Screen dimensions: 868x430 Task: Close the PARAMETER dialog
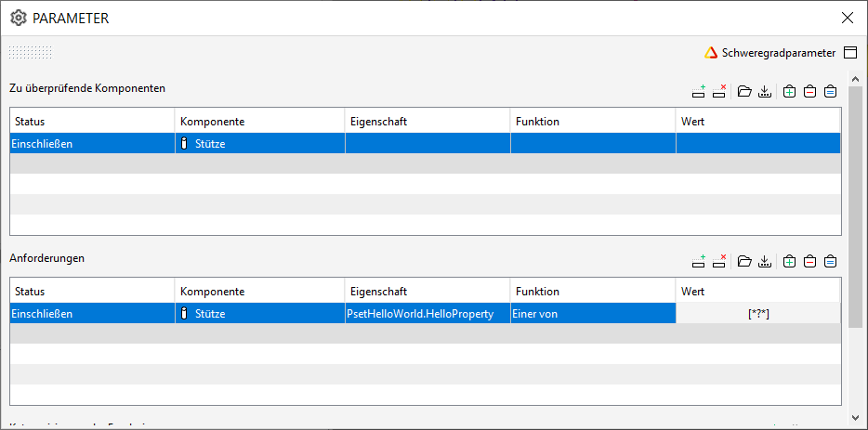(847, 18)
